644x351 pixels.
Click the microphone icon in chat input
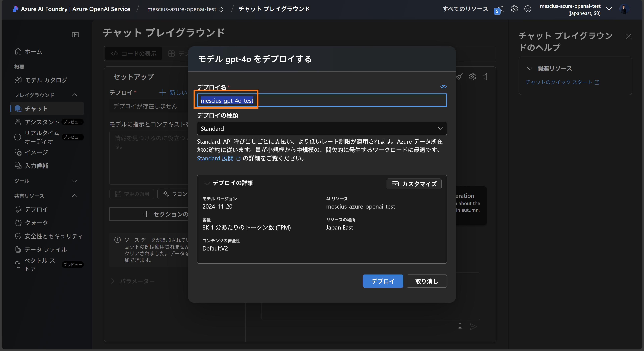pos(460,327)
